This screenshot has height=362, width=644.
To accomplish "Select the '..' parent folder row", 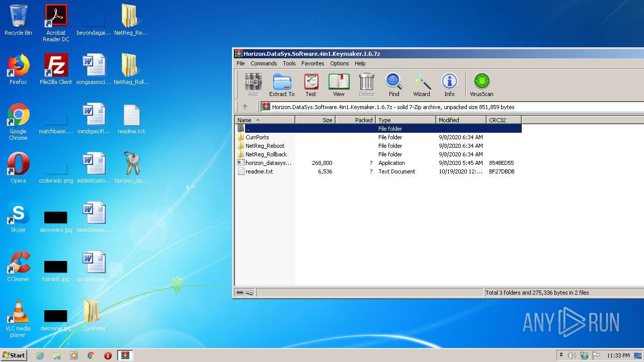I will 378,129.
